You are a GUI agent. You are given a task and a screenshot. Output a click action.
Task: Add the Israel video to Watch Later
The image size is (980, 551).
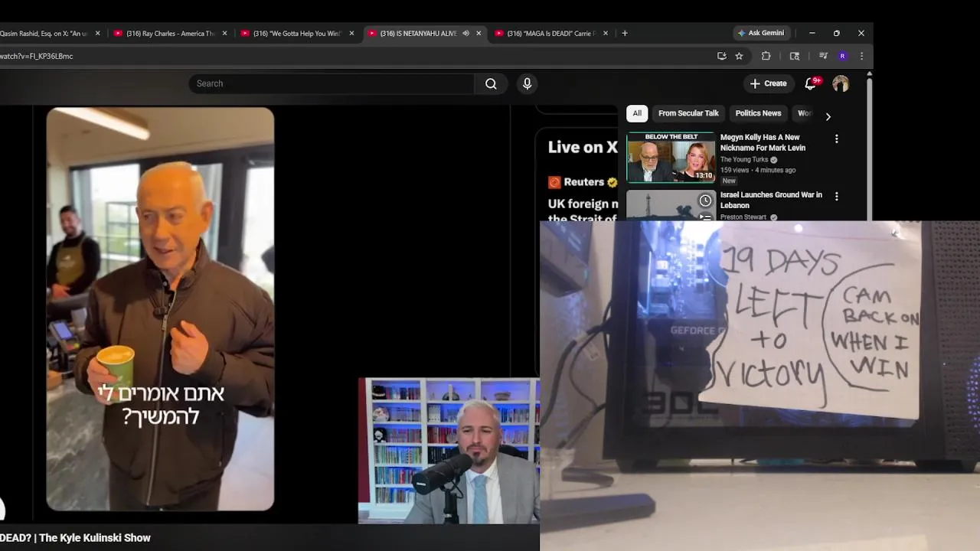(x=705, y=201)
